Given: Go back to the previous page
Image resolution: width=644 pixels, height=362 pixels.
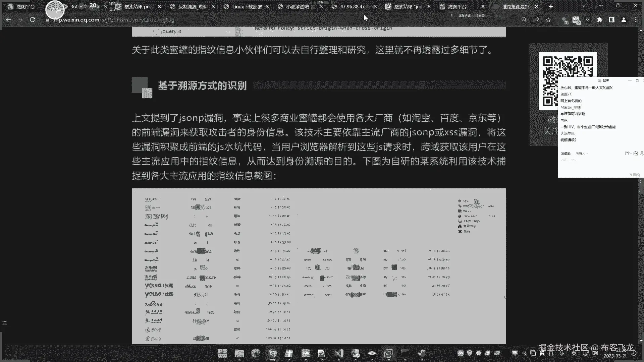Looking at the screenshot, I should coord(8,20).
